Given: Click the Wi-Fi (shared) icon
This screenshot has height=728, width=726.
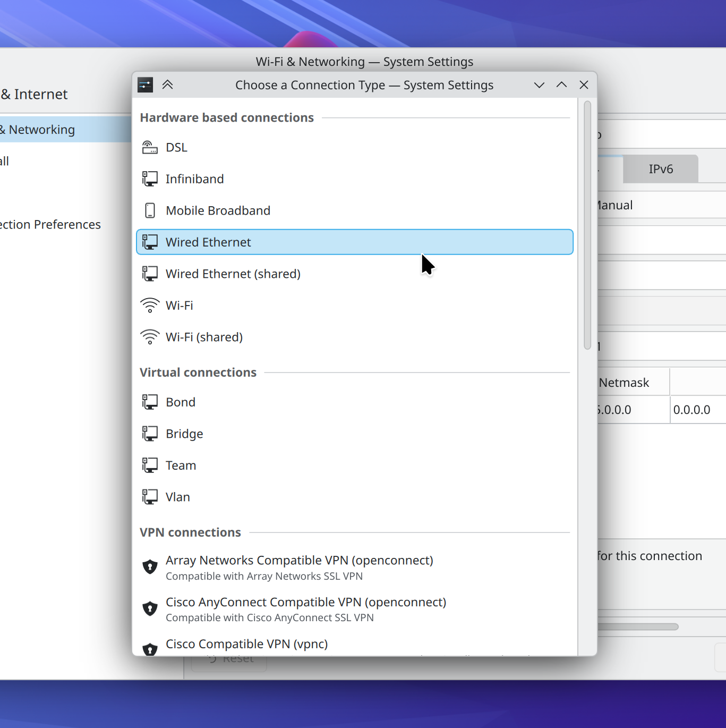Looking at the screenshot, I should click(x=150, y=337).
